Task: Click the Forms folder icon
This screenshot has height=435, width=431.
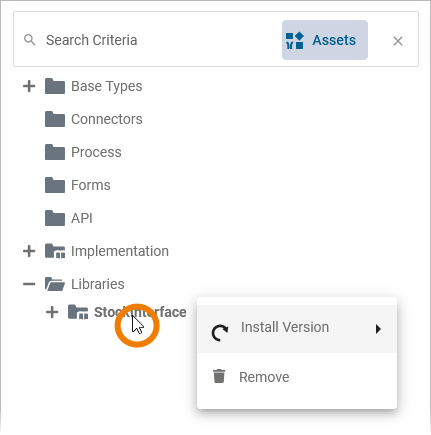Action: [x=55, y=185]
